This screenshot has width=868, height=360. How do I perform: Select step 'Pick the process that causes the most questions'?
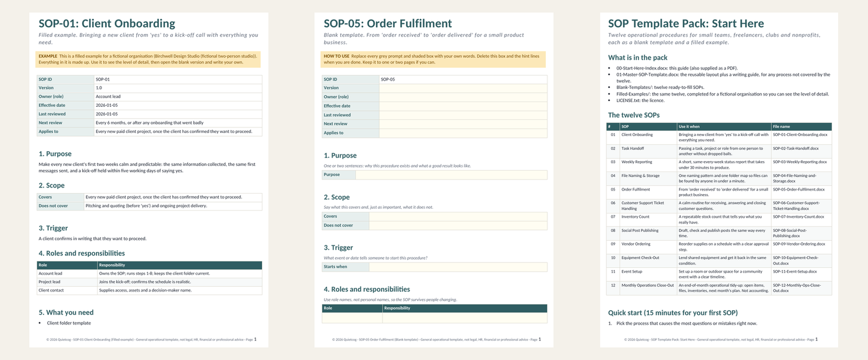(687, 324)
